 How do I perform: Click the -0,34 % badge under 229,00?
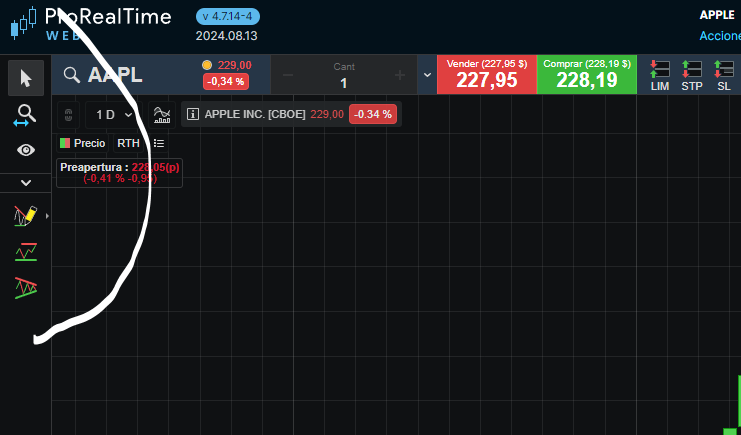tap(226, 81)
